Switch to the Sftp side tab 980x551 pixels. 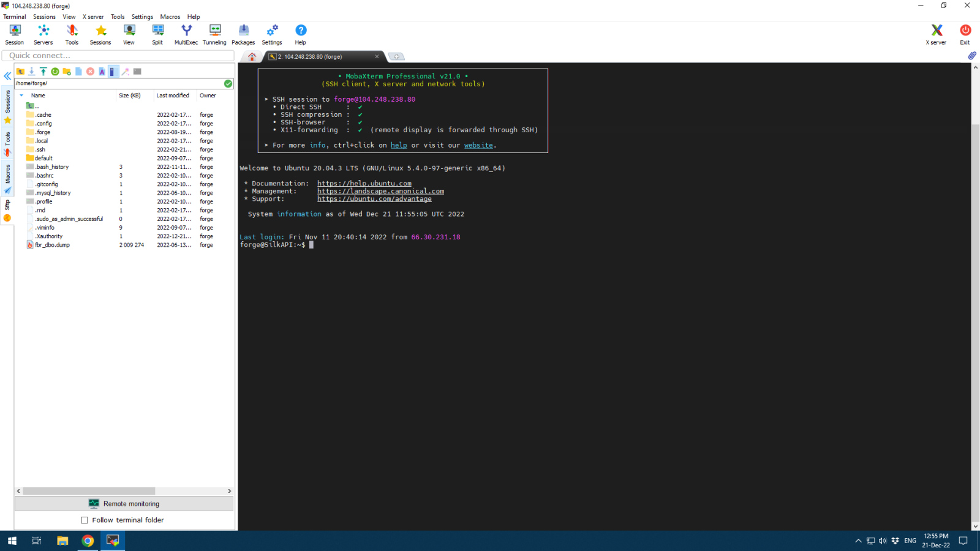coord(7,206)
